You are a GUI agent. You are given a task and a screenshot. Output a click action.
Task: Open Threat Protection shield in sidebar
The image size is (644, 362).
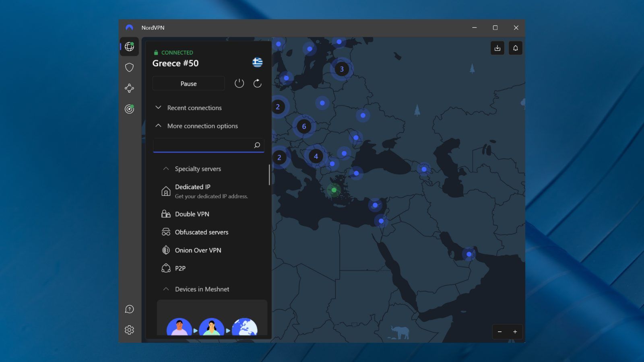pyautogui.click(x=129, y=67)
